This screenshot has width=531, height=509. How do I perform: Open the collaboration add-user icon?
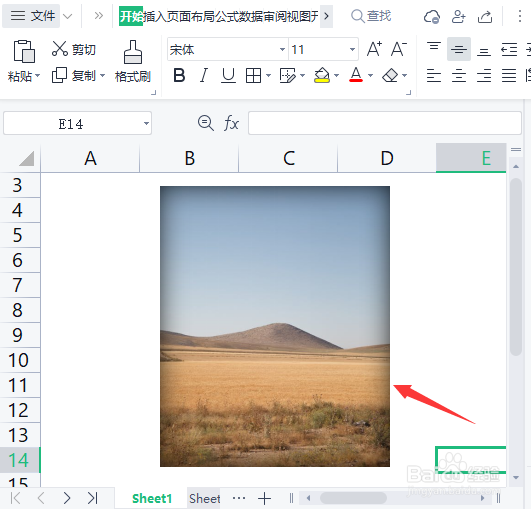coord(459,16)
